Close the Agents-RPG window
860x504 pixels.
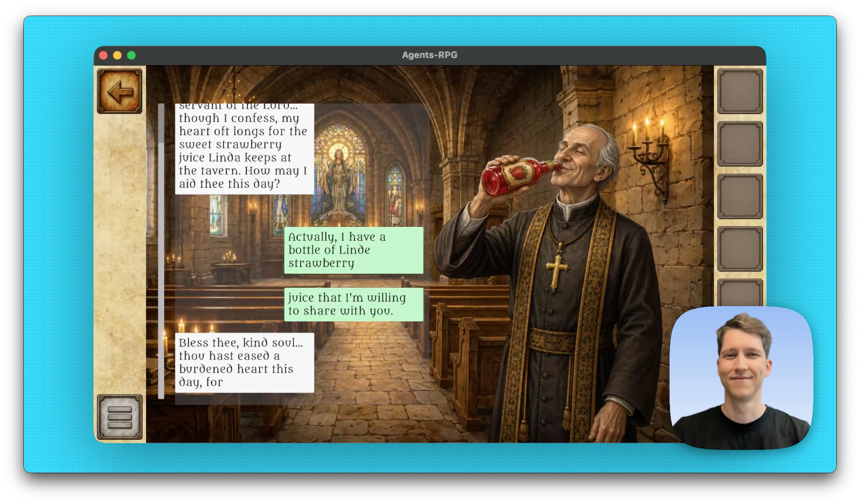[x=103, y=55]
